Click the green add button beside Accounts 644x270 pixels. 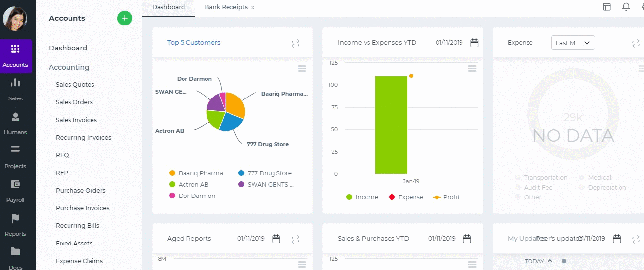[x=125, y=18]
